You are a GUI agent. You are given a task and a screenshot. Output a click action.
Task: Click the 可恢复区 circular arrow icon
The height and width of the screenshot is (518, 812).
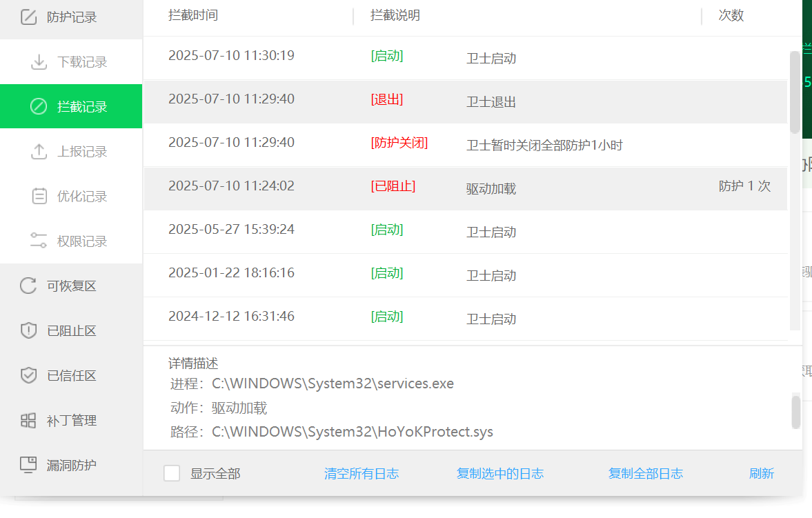point(28,286)
